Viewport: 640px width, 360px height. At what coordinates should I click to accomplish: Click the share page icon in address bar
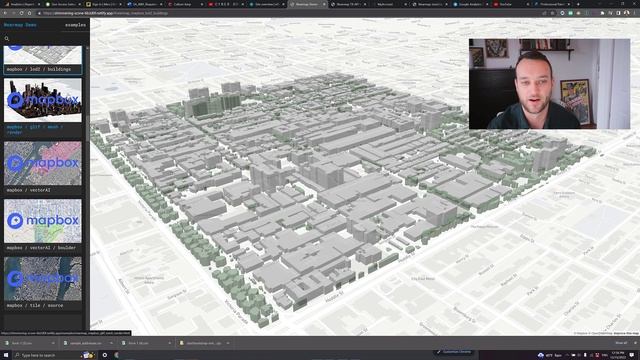544,13
